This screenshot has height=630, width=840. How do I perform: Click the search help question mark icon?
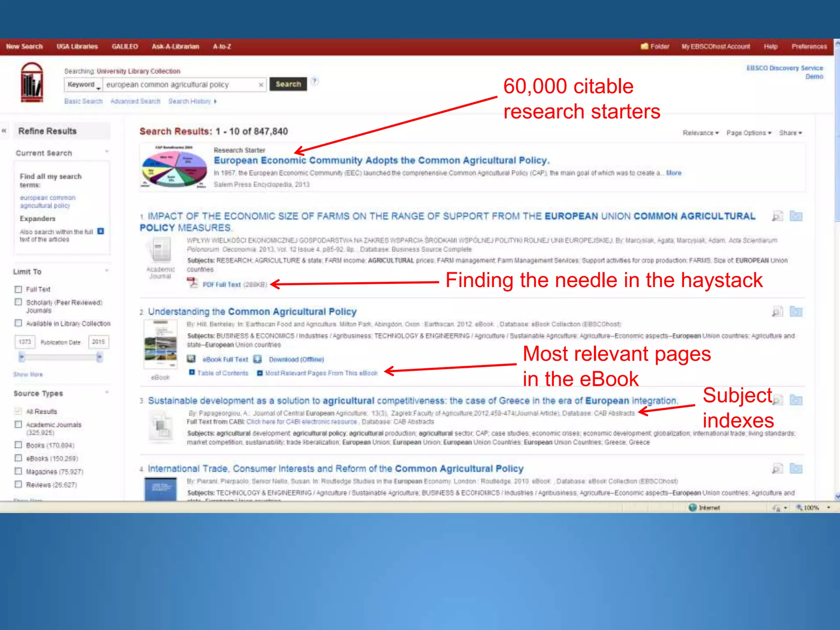click(314, 81)
